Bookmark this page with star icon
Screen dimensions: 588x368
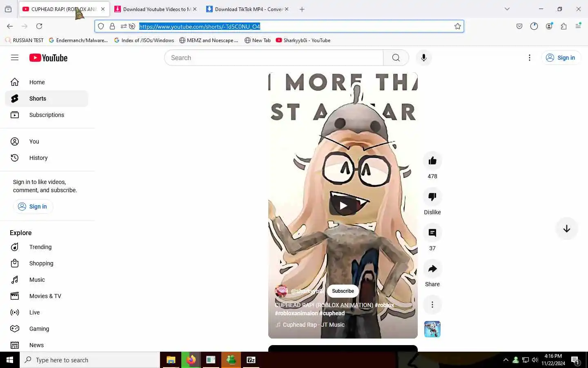458,27
